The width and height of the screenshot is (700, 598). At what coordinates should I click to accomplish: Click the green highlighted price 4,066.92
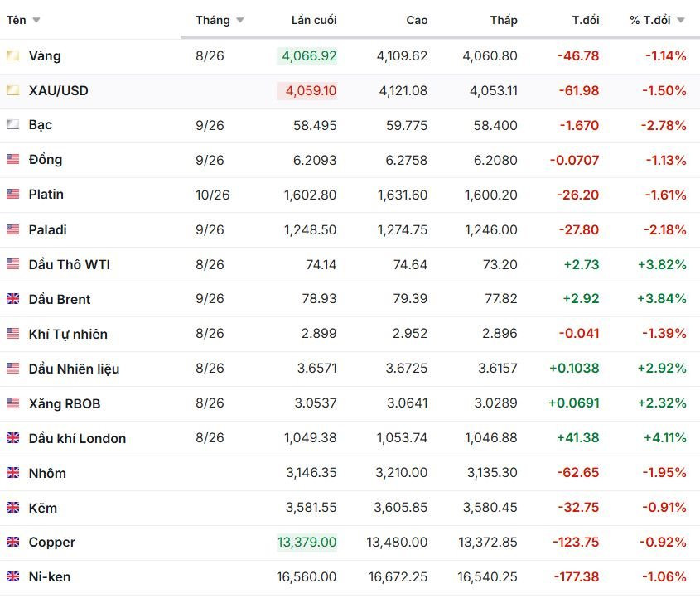click(x=307, y=56)
